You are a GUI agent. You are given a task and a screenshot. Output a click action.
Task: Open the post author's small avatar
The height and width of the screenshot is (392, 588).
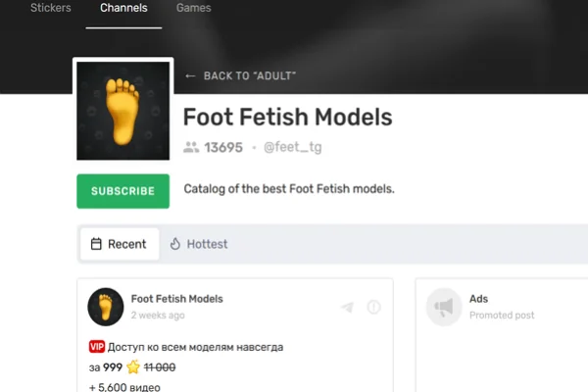click(x=106, y=307)
